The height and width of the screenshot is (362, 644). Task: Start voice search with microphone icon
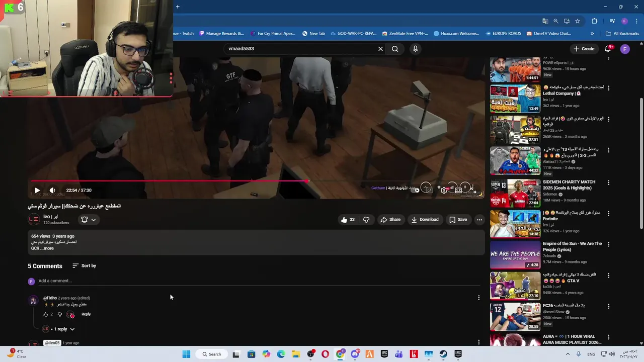pyautogui.click(x=415, y=49)
